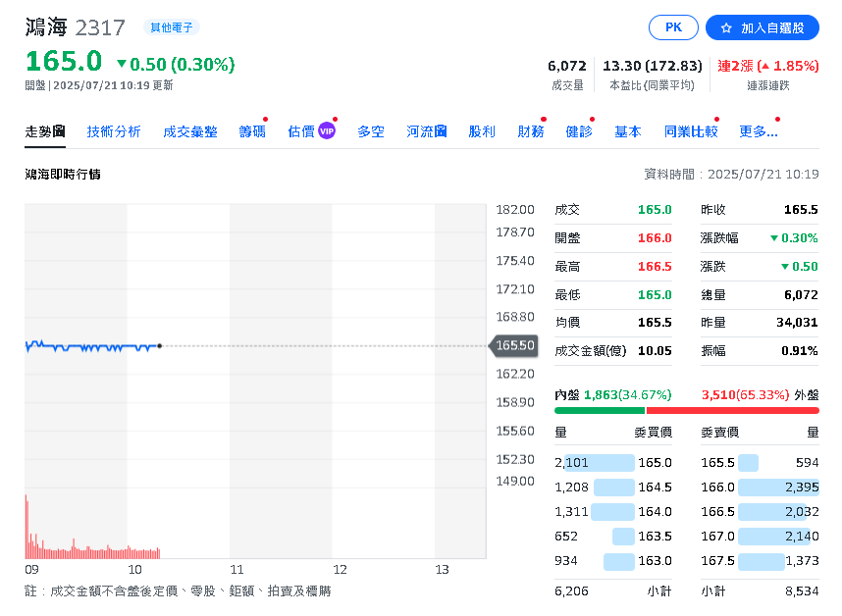Click the 165.50 price marker on chart
This screenshot has height=616, width=842.
(x=514, y=345)
